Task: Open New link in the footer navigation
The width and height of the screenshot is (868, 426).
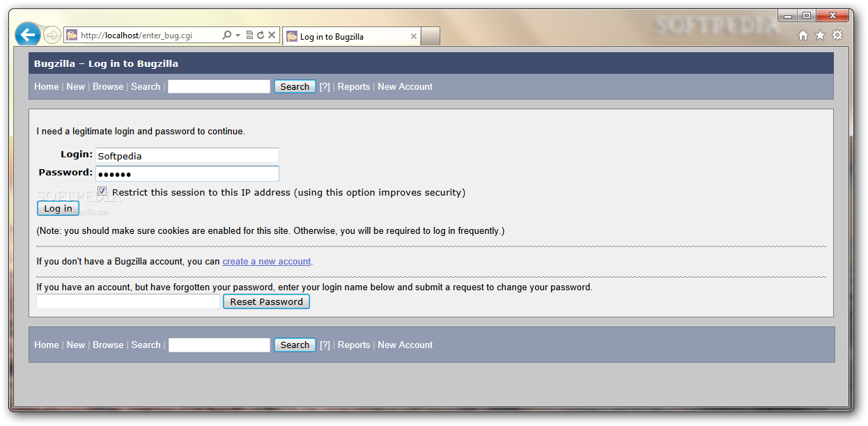Action: coord(75,345)
